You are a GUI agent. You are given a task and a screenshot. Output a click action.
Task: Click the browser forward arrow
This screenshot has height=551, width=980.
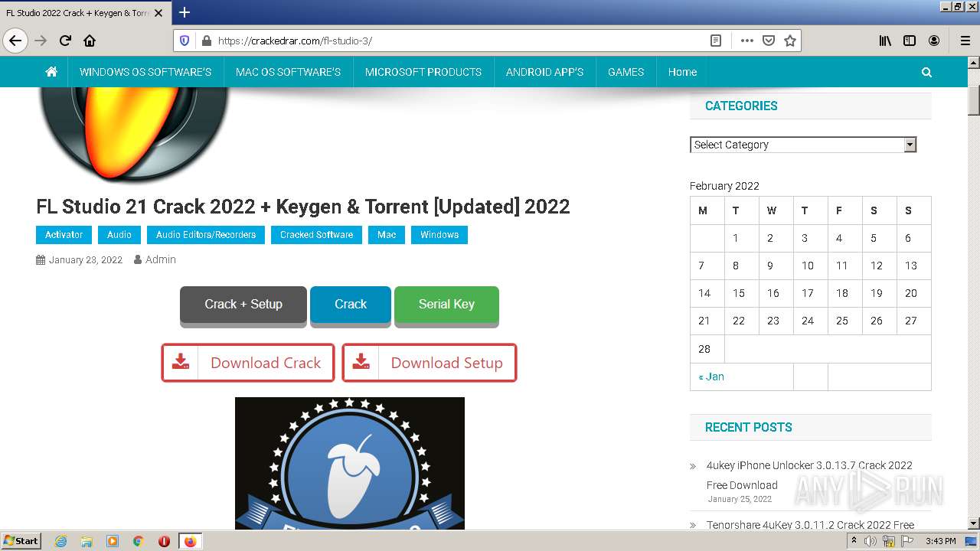click(x=41, y=41)
